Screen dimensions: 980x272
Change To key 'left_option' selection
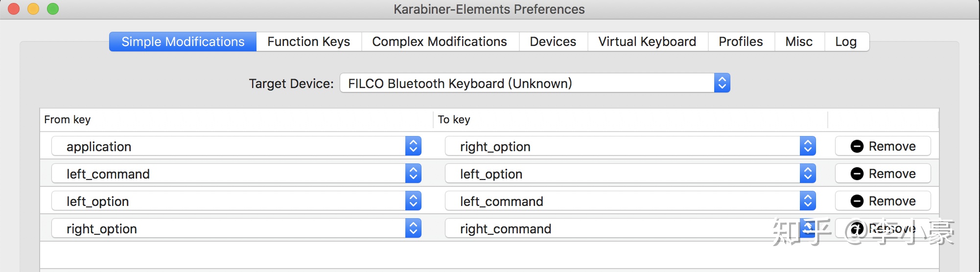[x=630, y=174]
